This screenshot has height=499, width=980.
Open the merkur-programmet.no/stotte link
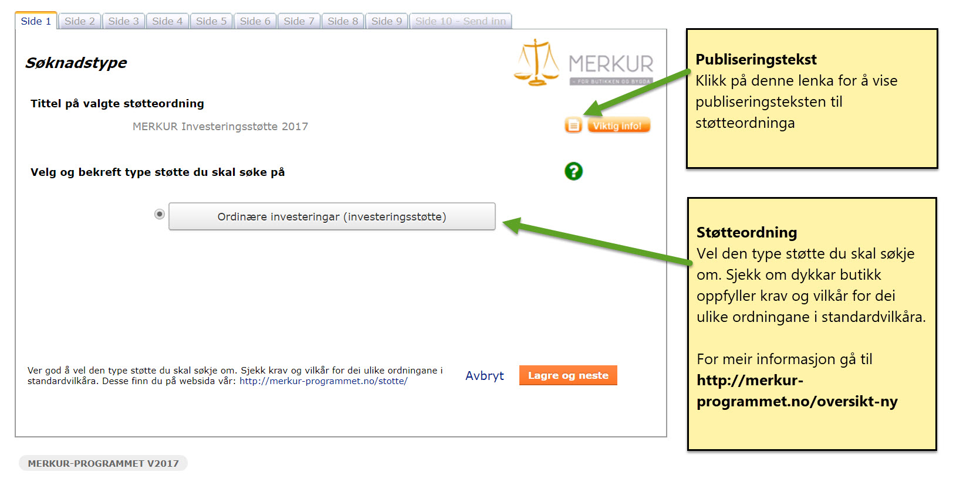323,381
